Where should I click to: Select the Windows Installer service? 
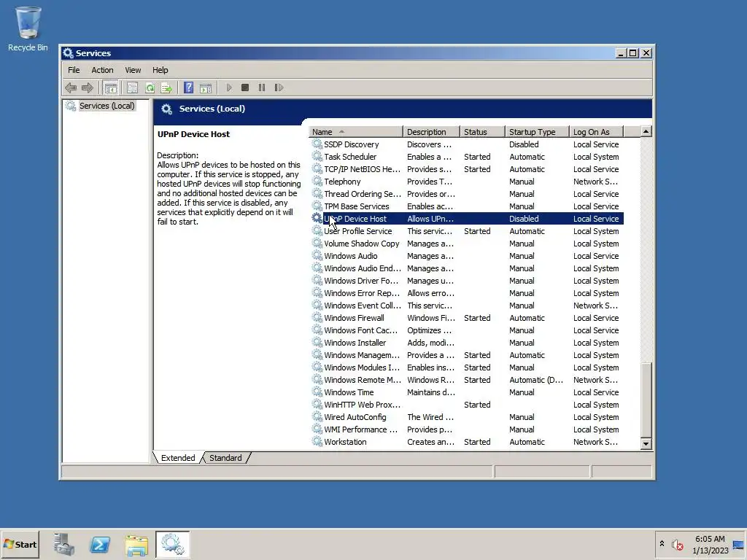466,343
